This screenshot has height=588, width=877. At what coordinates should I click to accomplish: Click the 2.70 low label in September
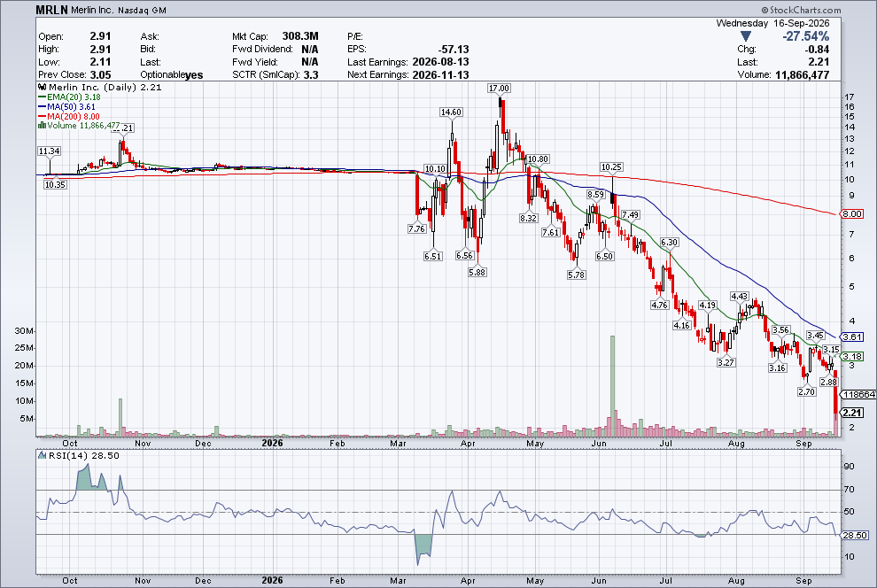(x=806, y=391)
